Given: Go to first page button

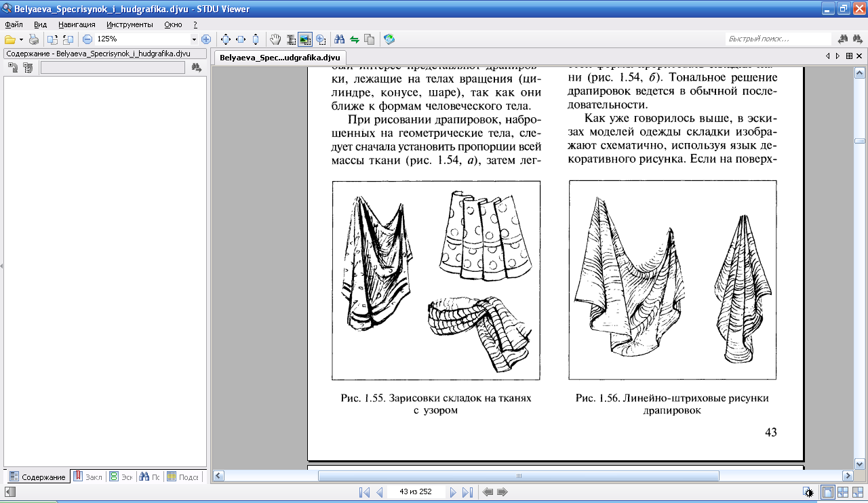Looking at the screenshot, I should pos(364,492).
